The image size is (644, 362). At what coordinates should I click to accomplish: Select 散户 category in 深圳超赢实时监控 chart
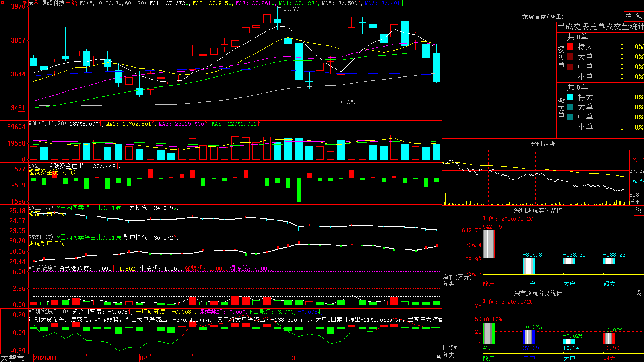coord(489,284)
